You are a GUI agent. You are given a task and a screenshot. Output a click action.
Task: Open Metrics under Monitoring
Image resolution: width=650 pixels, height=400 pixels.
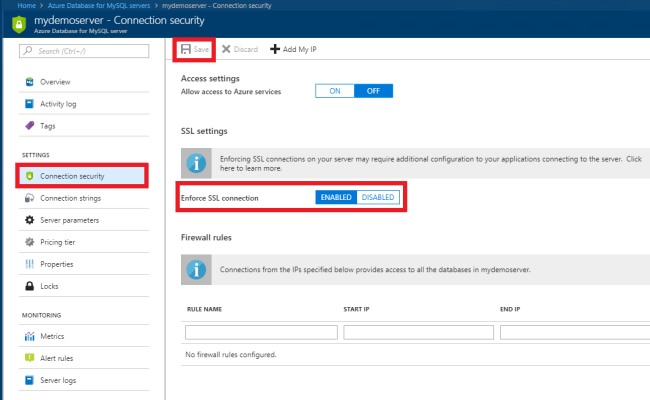tap(84, 336)
